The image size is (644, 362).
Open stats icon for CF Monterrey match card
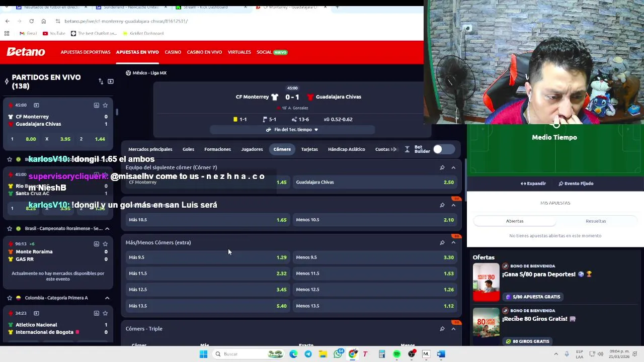tap(96, 105)
